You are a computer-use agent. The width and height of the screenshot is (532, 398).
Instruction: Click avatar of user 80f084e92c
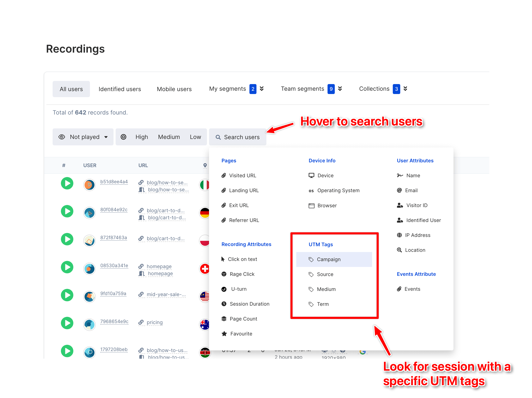pyautogui.click(x=89, y=213)
